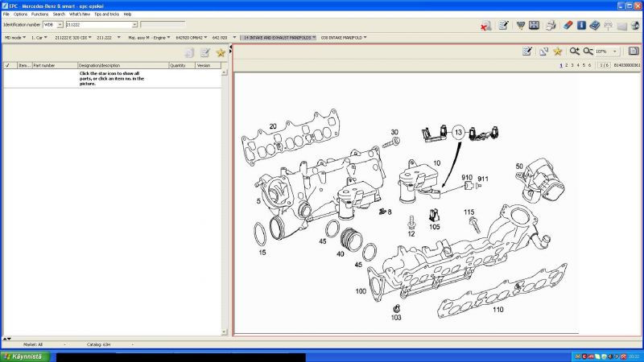644x362 pixels.
Task: Open the Options menu
Action: click(21, 14)
